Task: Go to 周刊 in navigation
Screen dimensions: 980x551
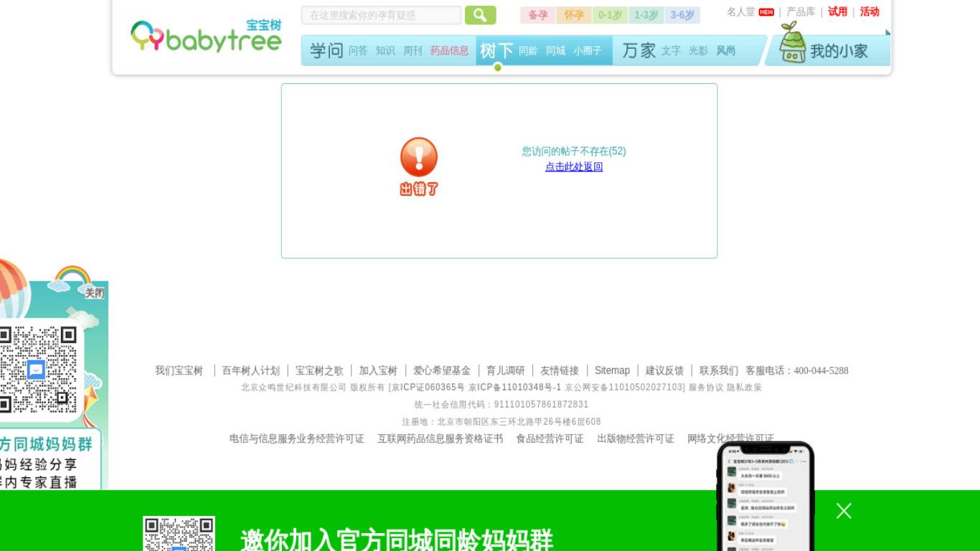Action: coord(413,51)
